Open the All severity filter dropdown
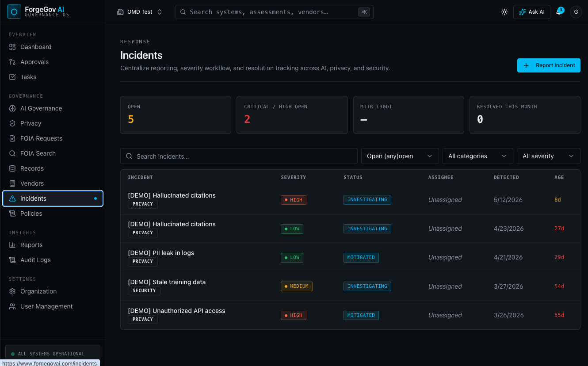 (x=548, y=156)
